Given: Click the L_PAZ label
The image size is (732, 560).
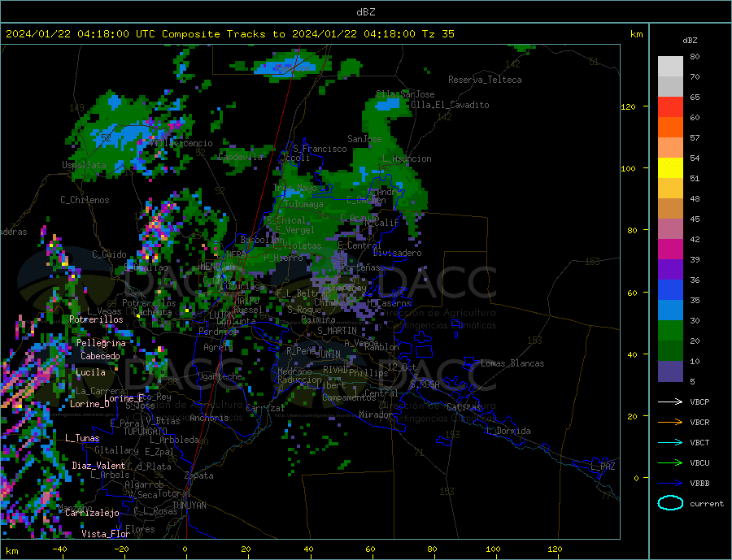Looking at the screenshot, I should tap(603, 467).
